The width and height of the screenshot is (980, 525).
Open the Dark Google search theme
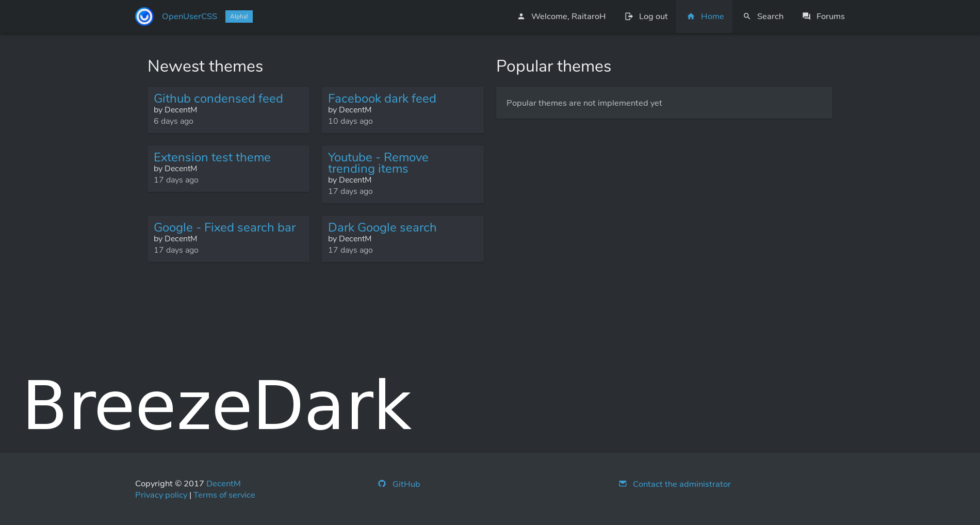point(382,227)
